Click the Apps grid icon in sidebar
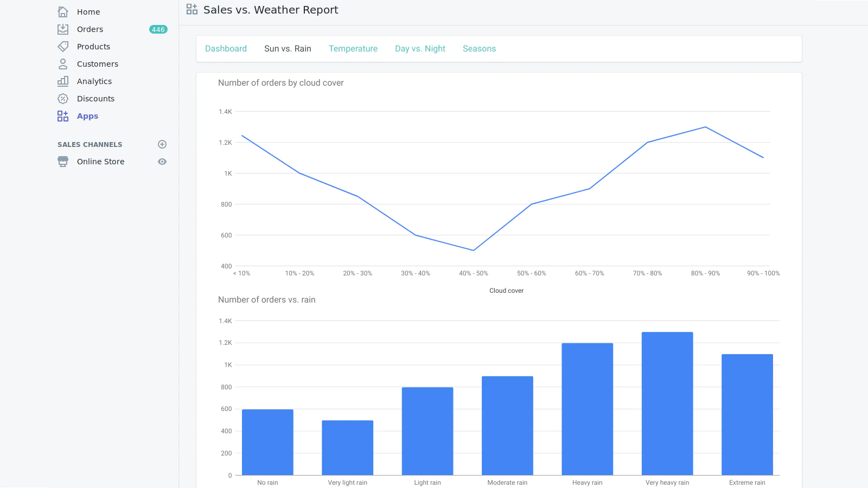The width and height of the screenshot is (868, 488). [63, 116]
